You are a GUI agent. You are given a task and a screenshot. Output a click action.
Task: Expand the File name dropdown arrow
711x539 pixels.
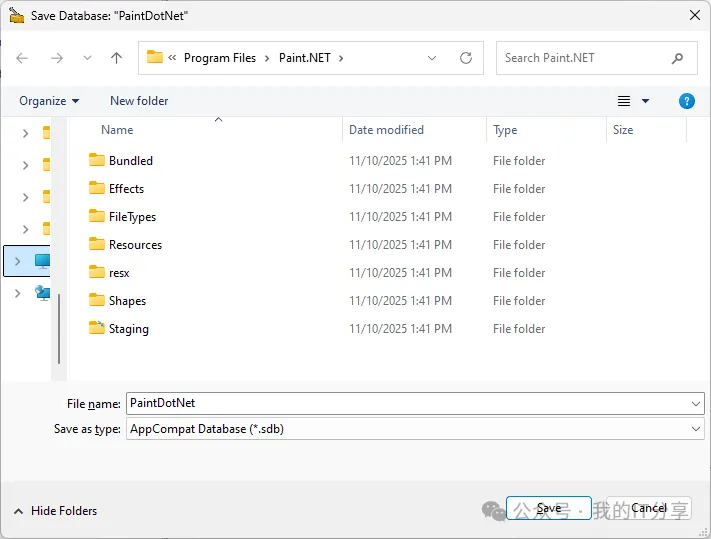pos(696,403)
